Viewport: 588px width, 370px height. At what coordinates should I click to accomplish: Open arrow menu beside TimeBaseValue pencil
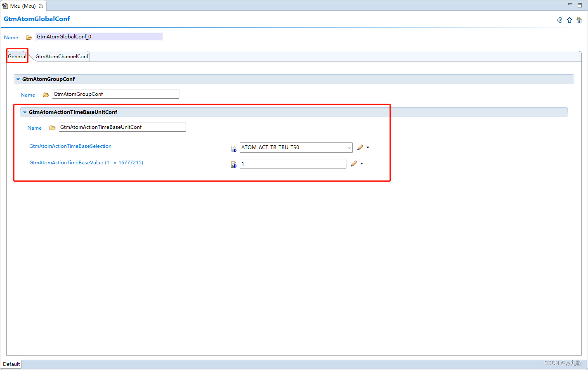pos(361,164)
